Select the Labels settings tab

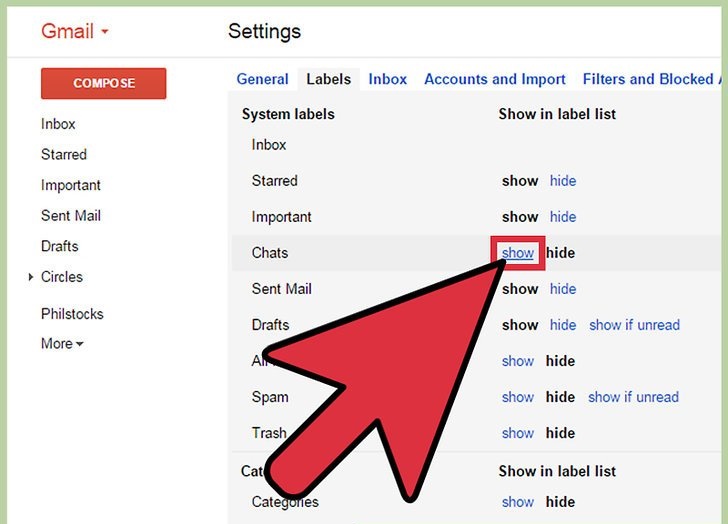[328, 79]
